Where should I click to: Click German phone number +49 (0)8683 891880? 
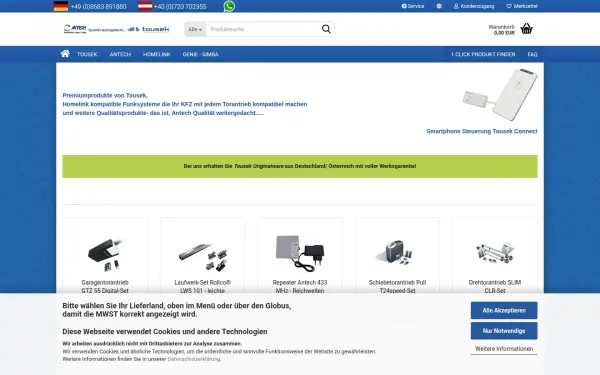point(98,7)
